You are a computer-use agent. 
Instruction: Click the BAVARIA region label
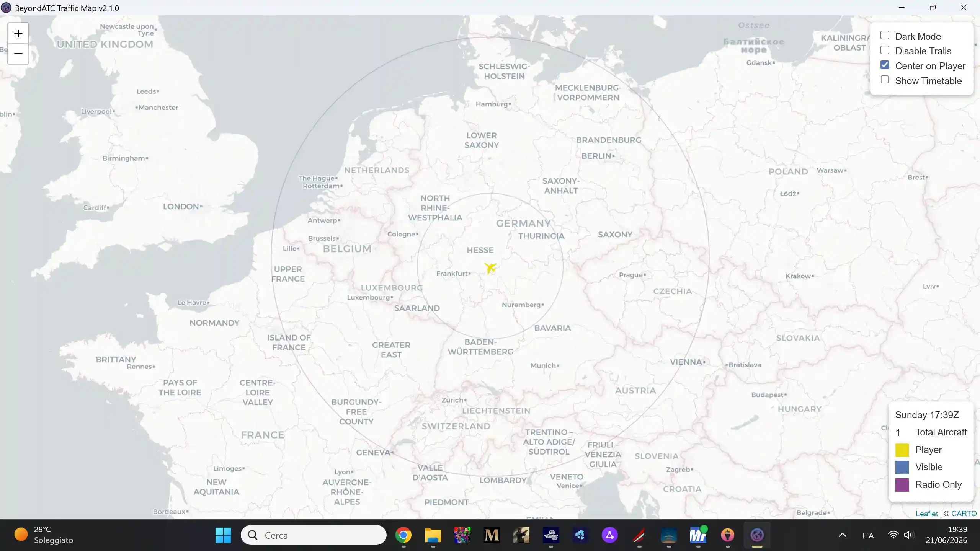click(552, 328)
